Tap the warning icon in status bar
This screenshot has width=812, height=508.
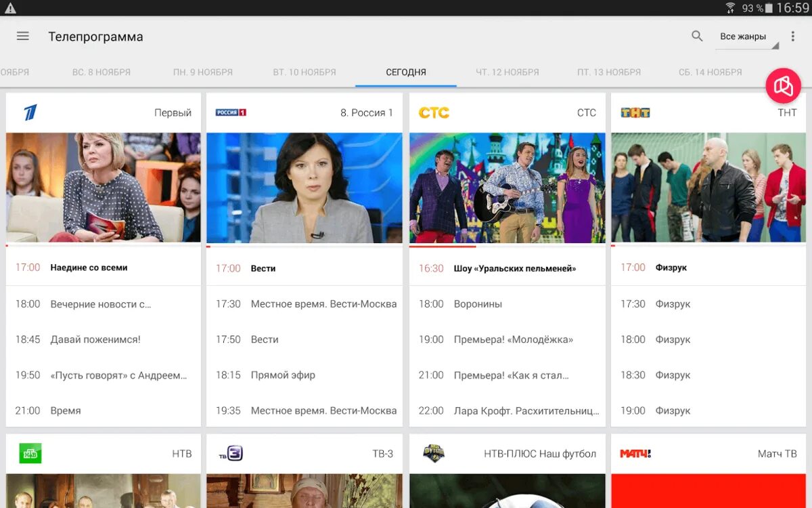(10, 8)
